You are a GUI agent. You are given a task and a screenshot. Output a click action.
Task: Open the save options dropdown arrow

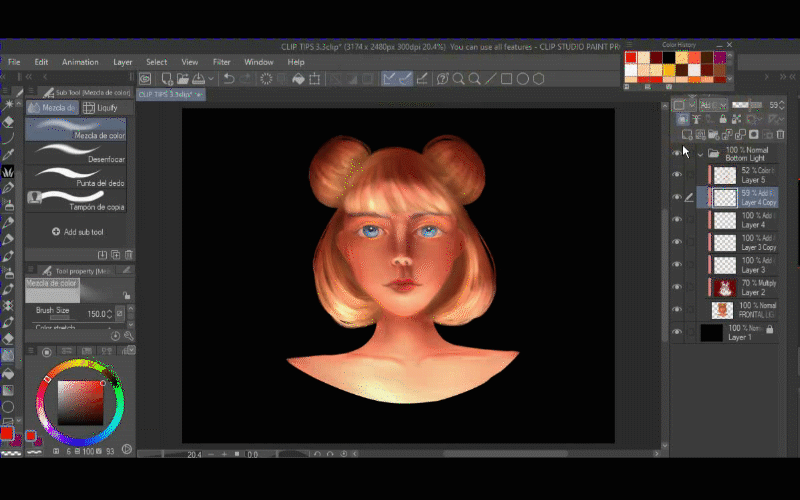[x=212, y=79]
